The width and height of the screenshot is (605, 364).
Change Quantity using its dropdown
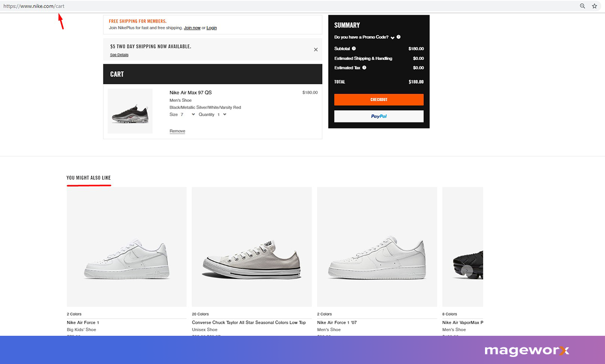tap(224, 114)
